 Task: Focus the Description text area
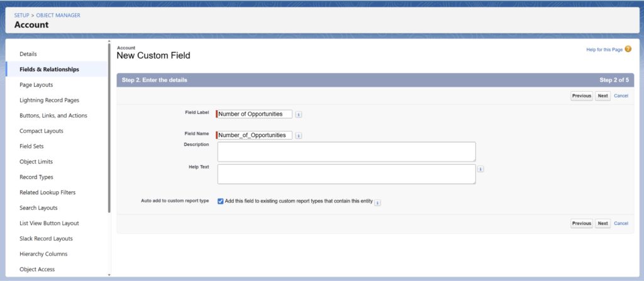click(x=346, y=152)
